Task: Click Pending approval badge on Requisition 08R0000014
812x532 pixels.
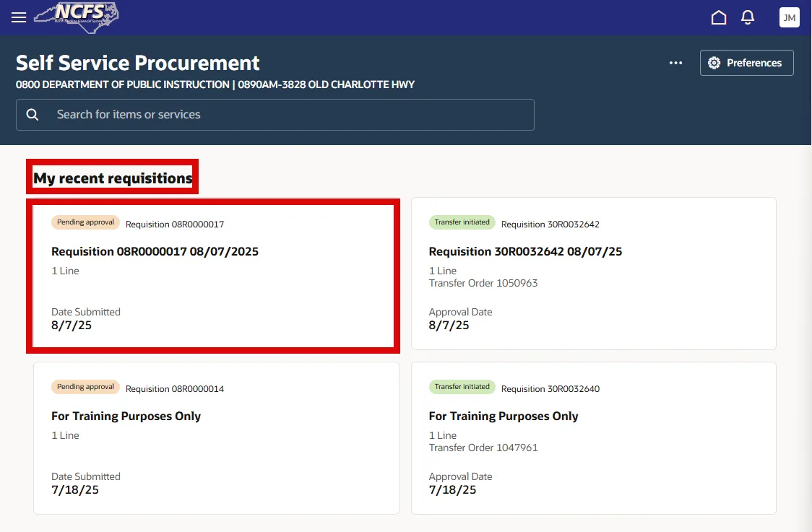Action: click(x=85, y=387)
